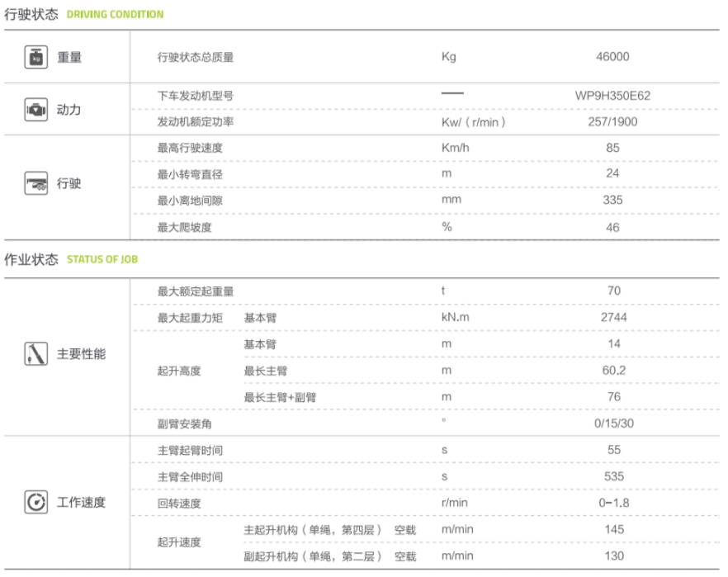Select the 起升高度 row label
Viewport: 728px width, 577px height.
click(x=179, y=371)
